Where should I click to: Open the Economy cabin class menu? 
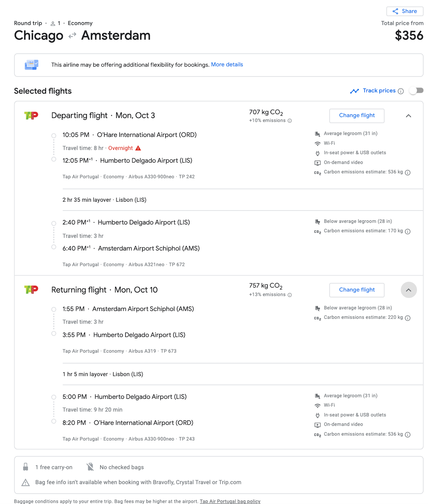[80, 23]
